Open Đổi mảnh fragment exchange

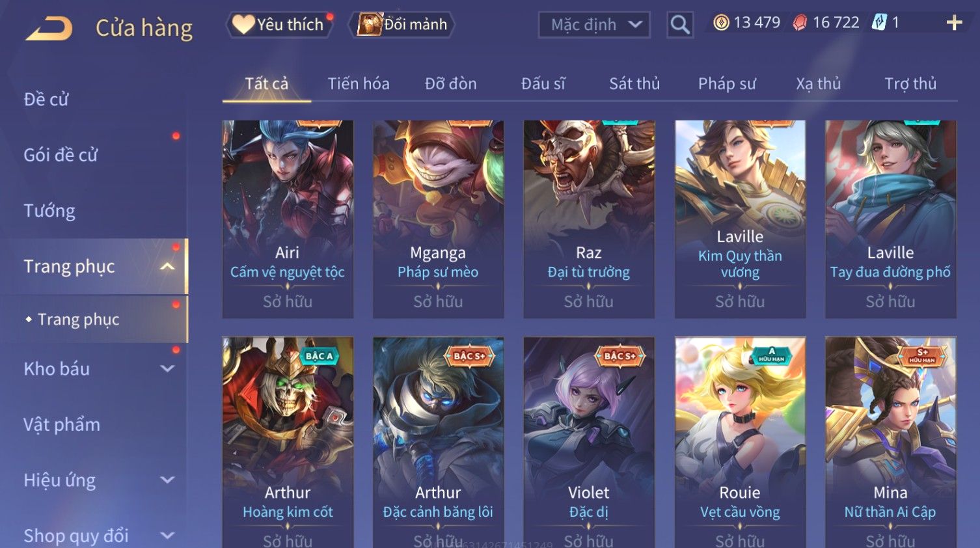[x=403, y=25]
